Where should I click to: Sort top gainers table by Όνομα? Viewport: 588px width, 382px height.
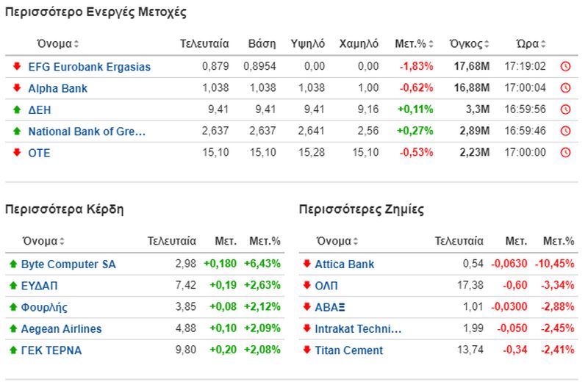43,241
